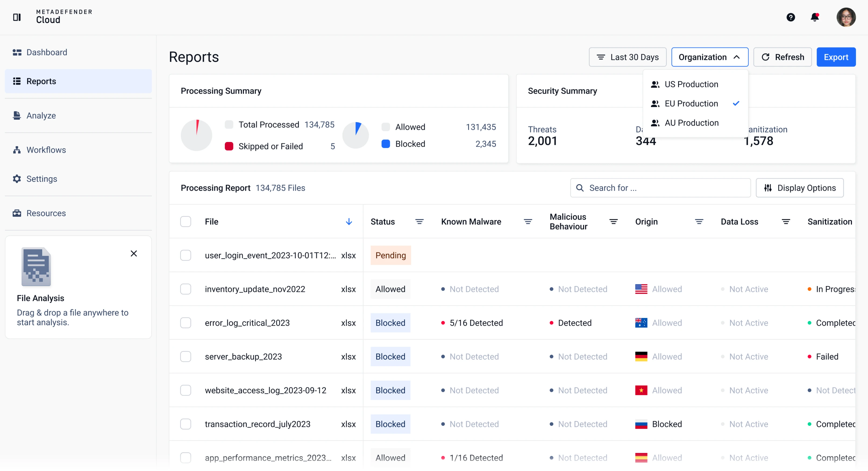Close the File Analysis card
The height and width of the screenshot is (471, 868).
[x=134, y=254]
